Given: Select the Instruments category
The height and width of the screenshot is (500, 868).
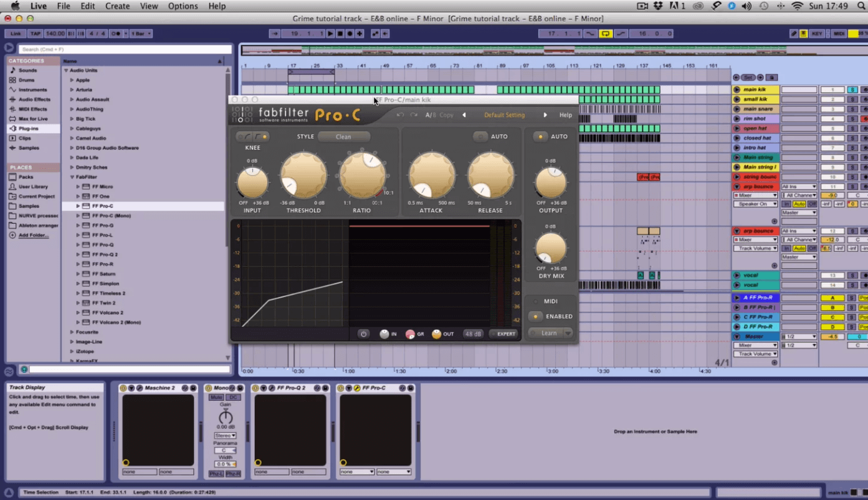Looking at the screenshot, I should [32, 90].
